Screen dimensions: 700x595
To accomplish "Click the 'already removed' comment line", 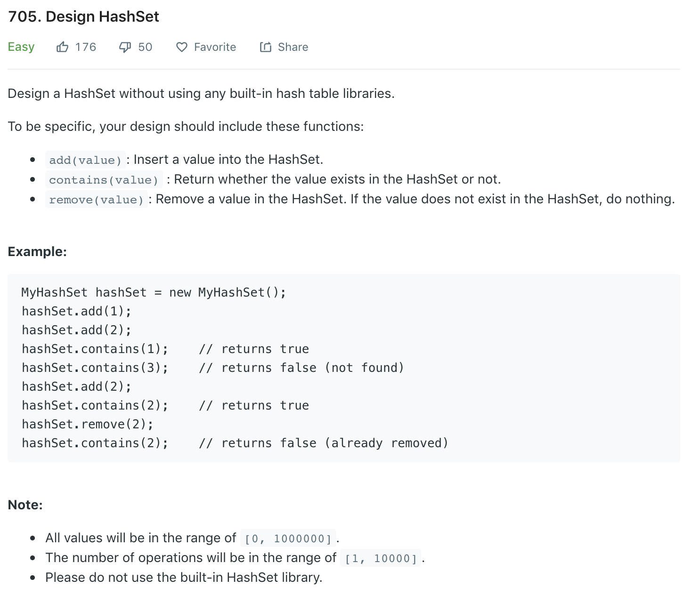I will pos(323,443).
